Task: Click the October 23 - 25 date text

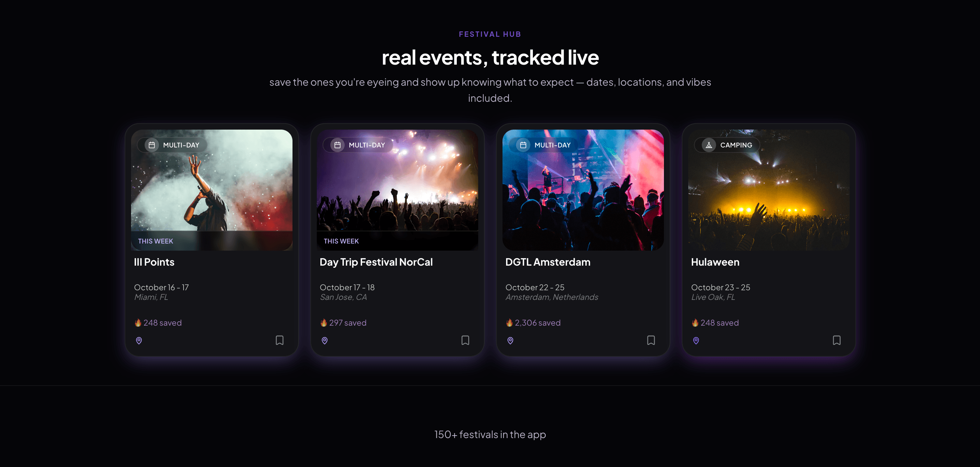Action: (721, 287)
